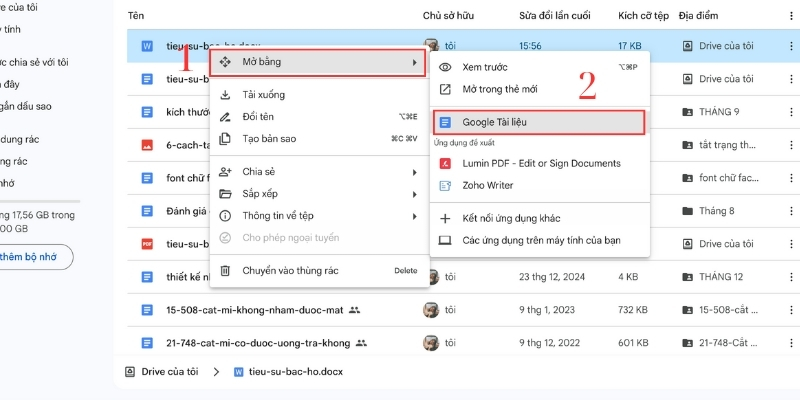The height and width of the screenshot is (400, 800).
Task: Open the 'Chia sẻ' menu item
Action: pyautogui.click(x=319, y=172)
